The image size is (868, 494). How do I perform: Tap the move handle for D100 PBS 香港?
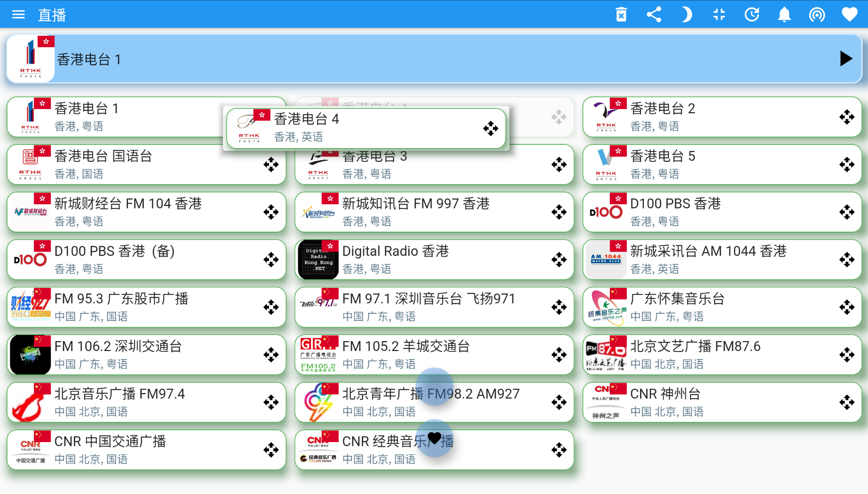[847, 212]
